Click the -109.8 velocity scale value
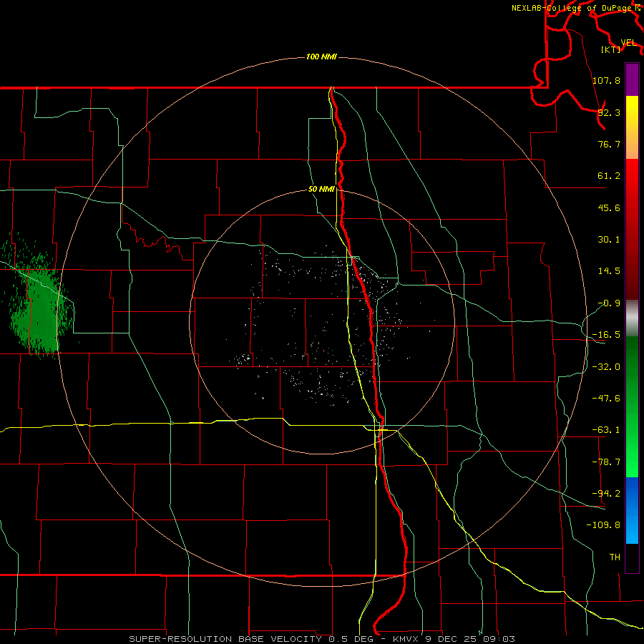Image resolution: width=644 pixels, height=644 pixels. point(603,525)
